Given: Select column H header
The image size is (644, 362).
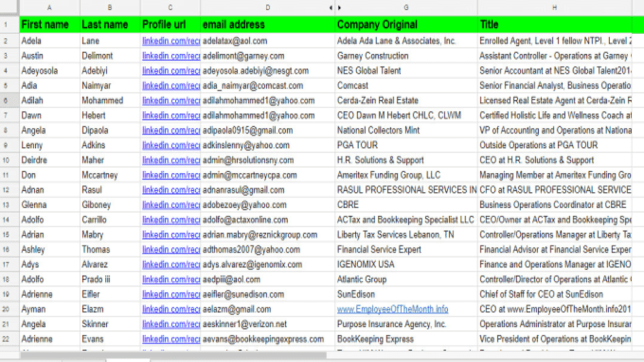Looking at the screenshot, I should tap(555, 8).
